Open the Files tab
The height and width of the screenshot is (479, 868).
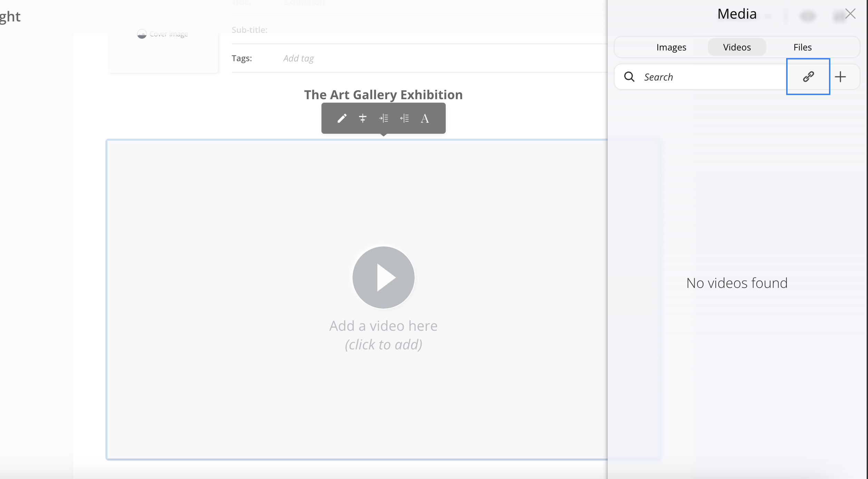click(x=802, y=47)
